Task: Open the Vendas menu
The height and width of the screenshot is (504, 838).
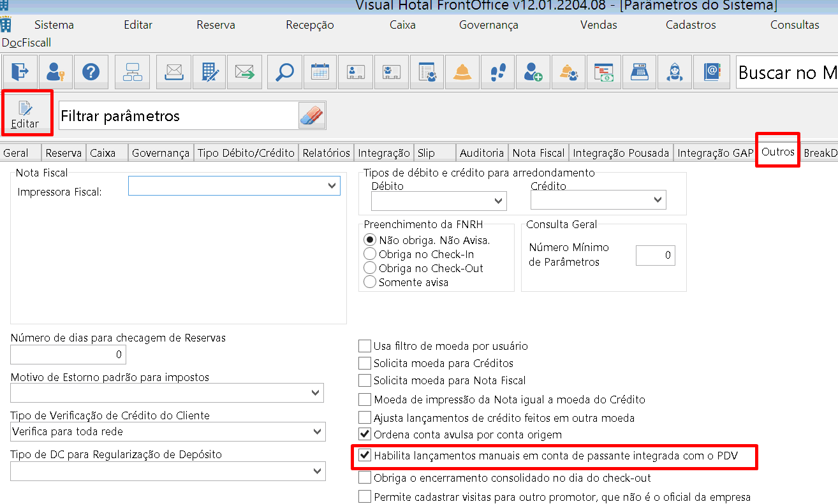Action: click(599, 25)
